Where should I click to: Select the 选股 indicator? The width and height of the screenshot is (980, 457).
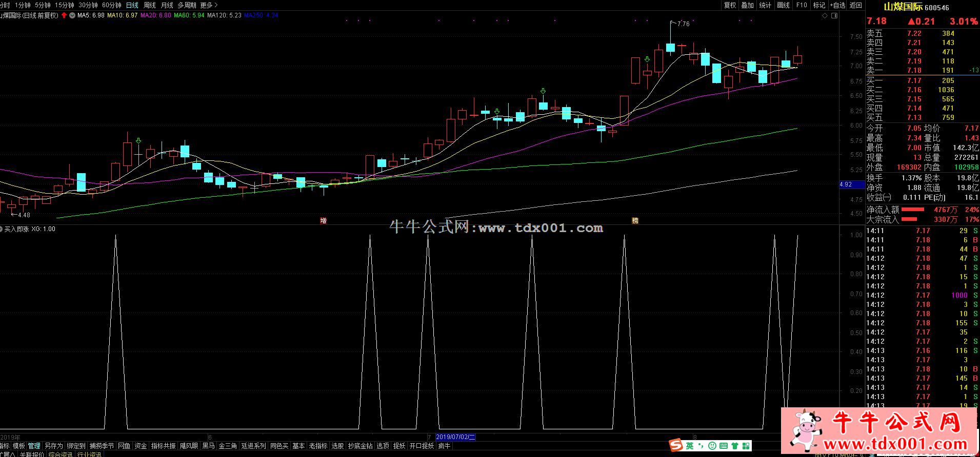pyautogui.click(x=337, y=446)
